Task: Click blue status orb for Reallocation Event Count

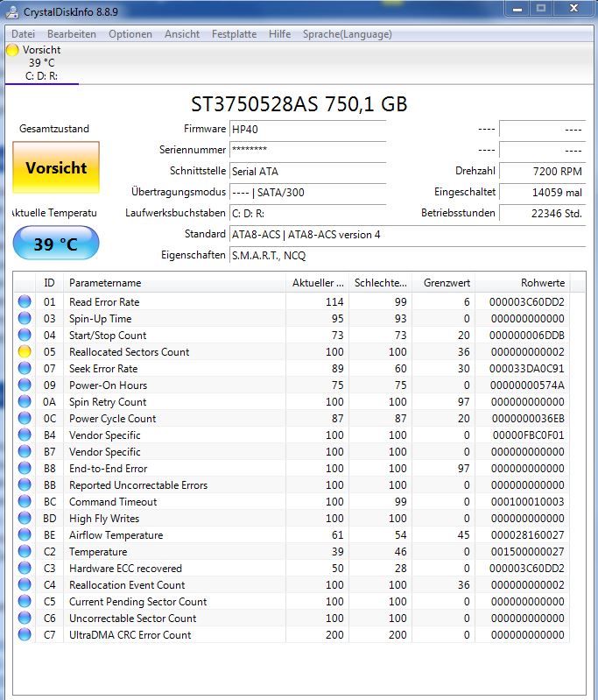Action: tap(25, 585)
